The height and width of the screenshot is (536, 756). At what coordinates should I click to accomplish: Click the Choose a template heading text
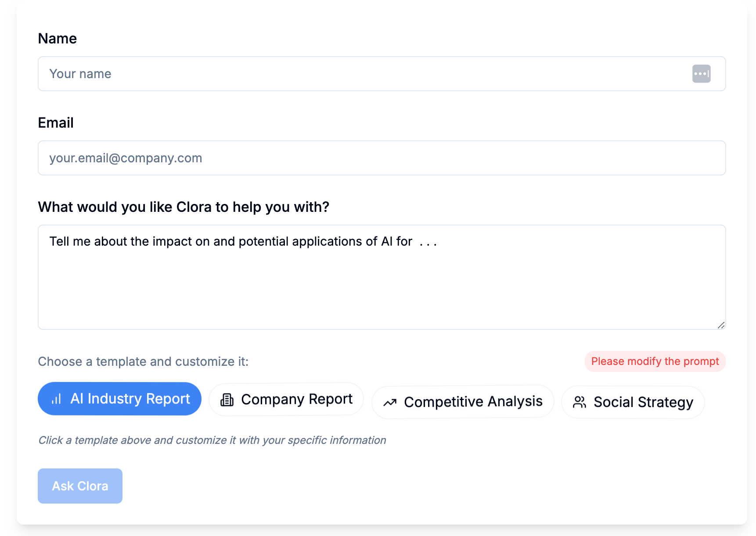click(x=143, y=361)
